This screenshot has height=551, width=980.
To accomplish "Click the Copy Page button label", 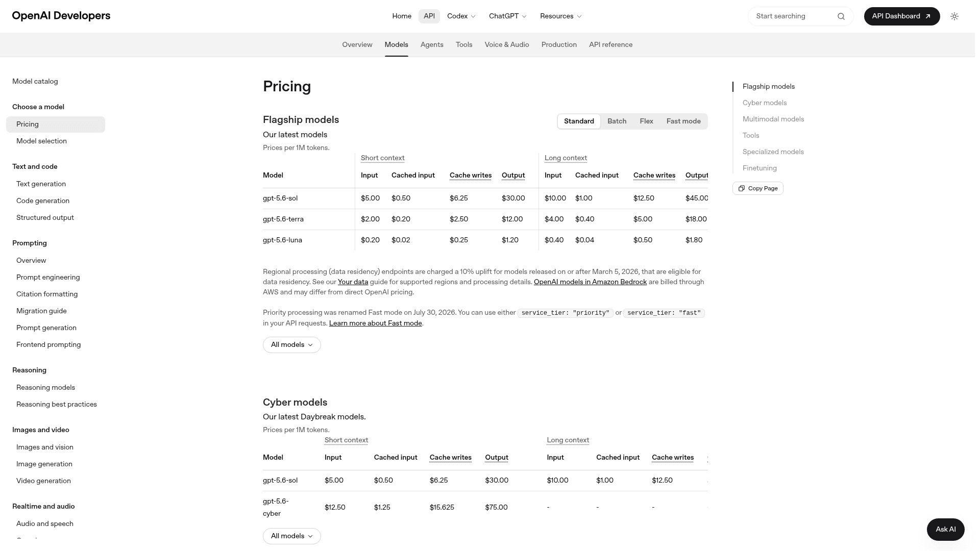I will point(763,188).
